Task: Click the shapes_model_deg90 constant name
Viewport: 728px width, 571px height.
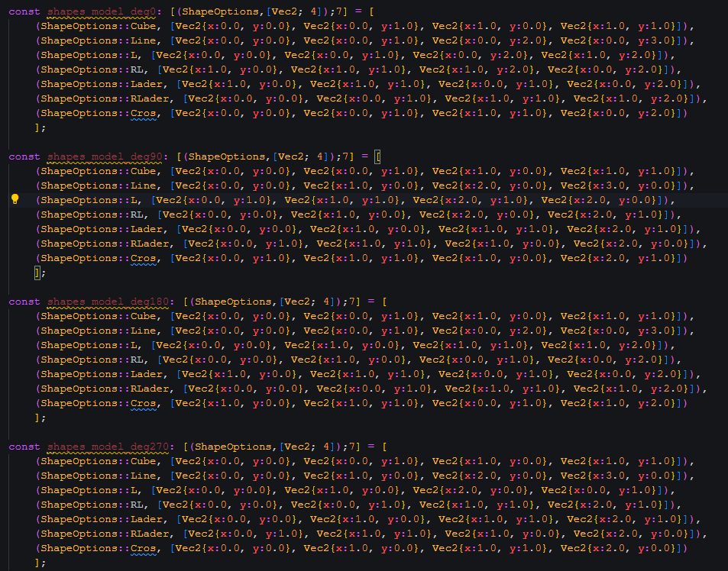Action: coord(105,156)
